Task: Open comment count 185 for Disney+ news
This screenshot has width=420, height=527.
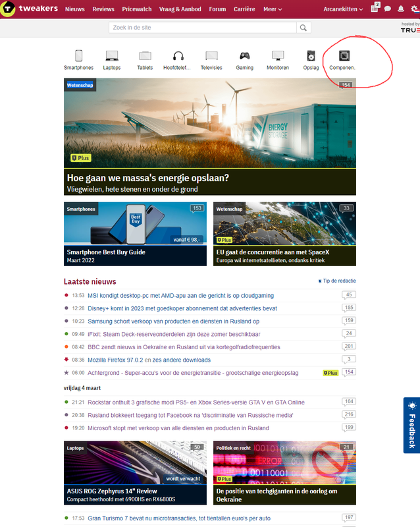Action: [349, 308]
